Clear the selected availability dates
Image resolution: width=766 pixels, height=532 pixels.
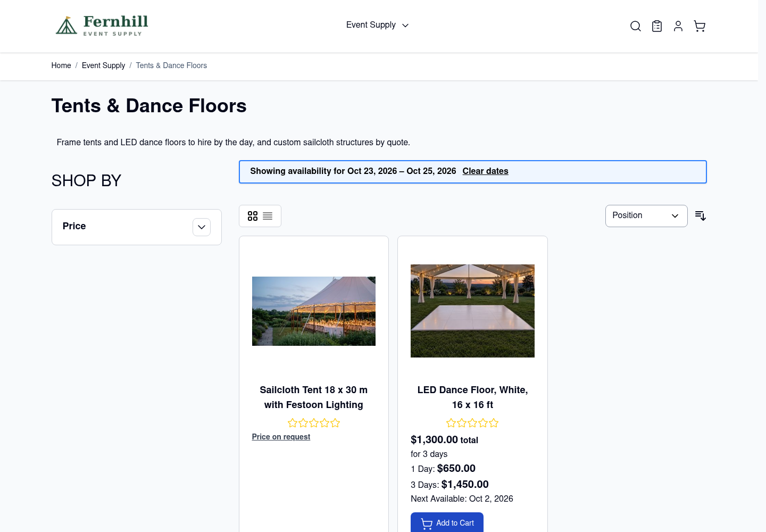(x=485, y=171)
